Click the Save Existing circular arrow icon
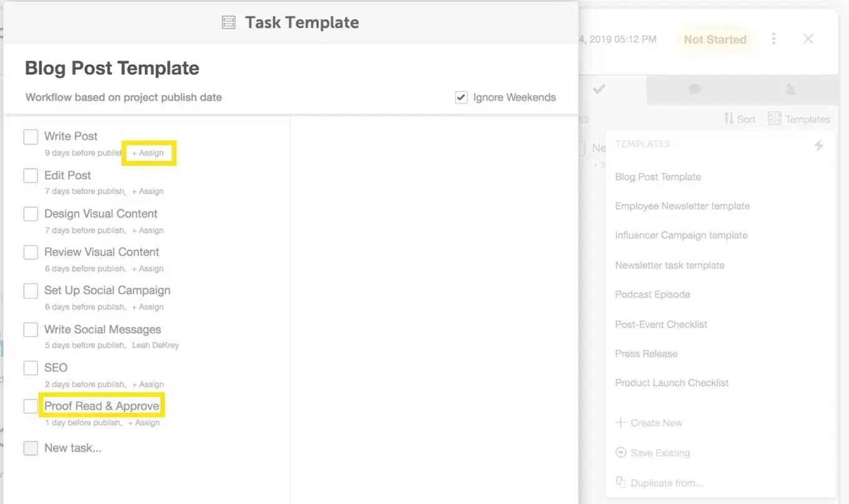The height and width of the screenshot is (504, 849). [621, 453]
